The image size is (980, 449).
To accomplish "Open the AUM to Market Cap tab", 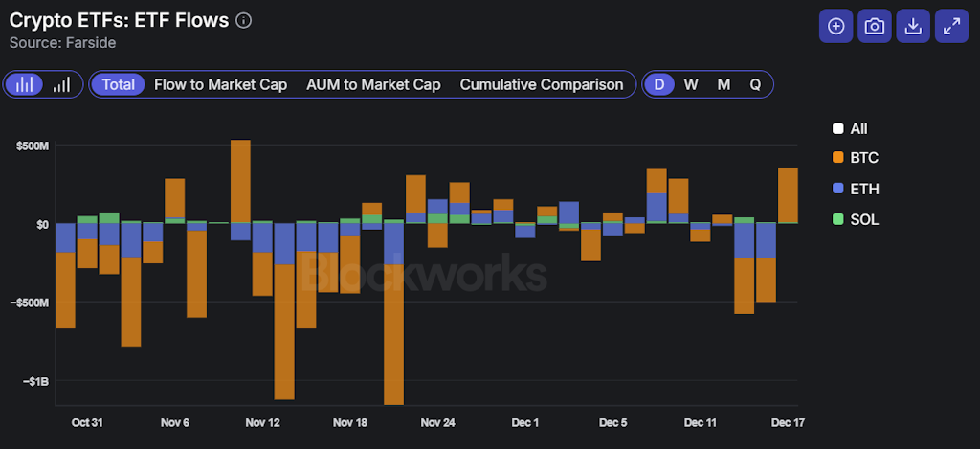I will tap(373, 84).
